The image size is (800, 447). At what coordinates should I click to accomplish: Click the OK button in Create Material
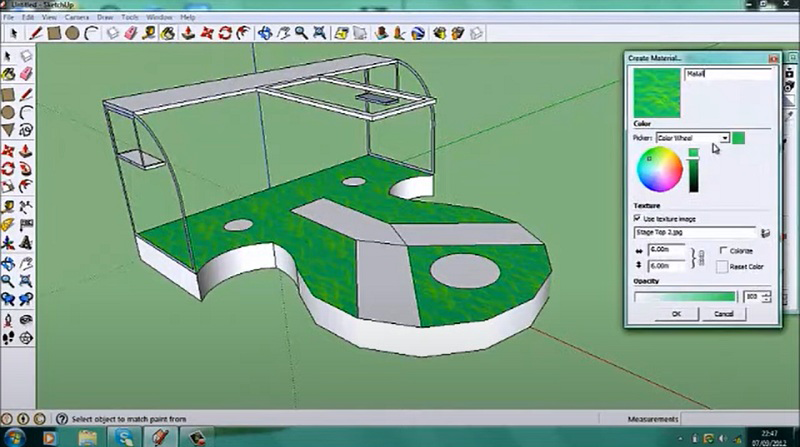pos(677,314)
